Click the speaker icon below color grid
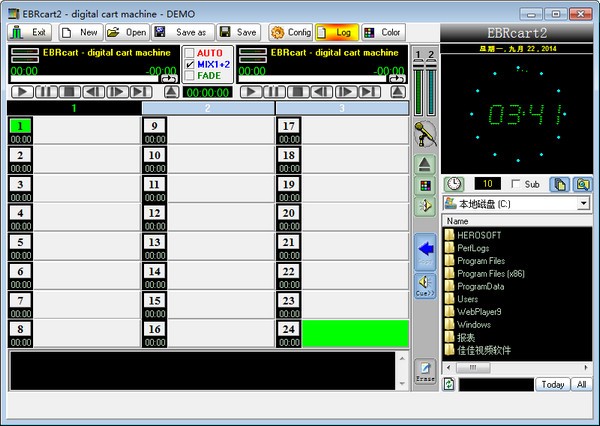 425,206
